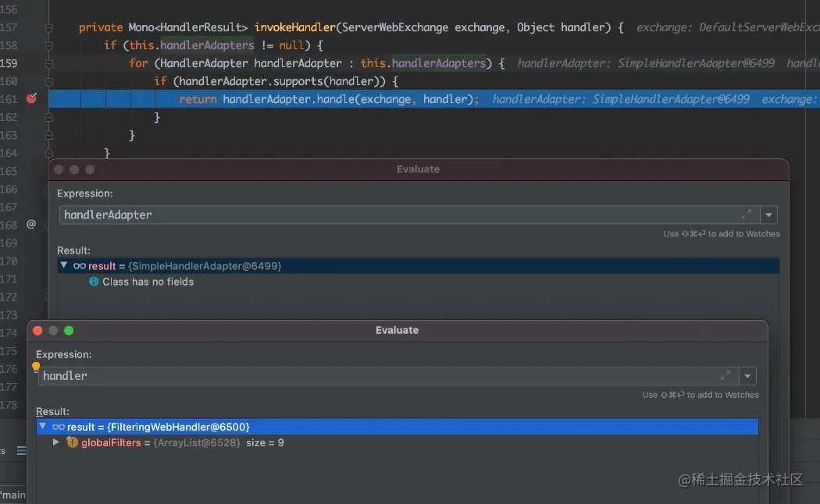Collapse the for loop at line 159
Viewport: 820px width, 504px height.
pos(48,63)
